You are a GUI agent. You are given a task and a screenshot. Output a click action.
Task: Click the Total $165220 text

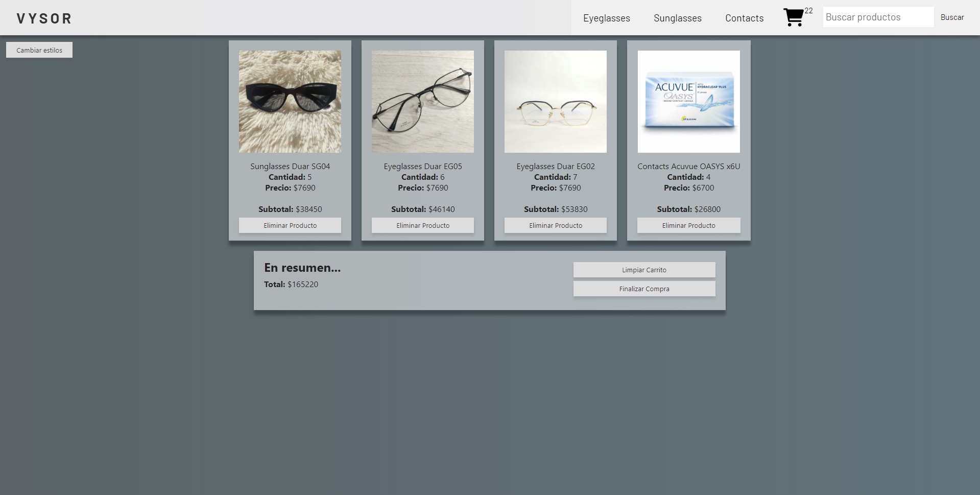tap(291, 285)
